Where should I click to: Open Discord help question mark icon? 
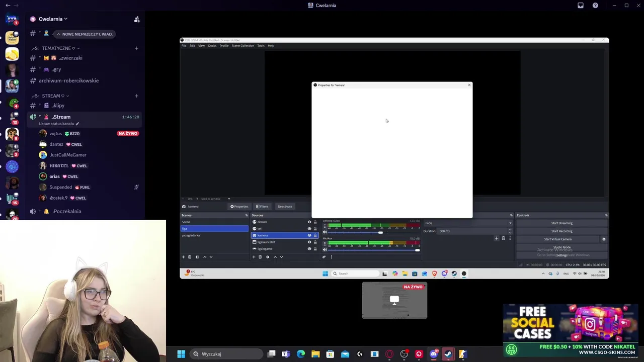[x=595, y=6]
